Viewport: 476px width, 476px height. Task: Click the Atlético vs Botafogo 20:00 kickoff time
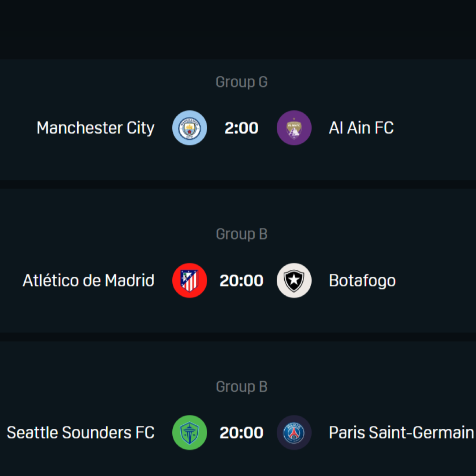coord(242,280)
